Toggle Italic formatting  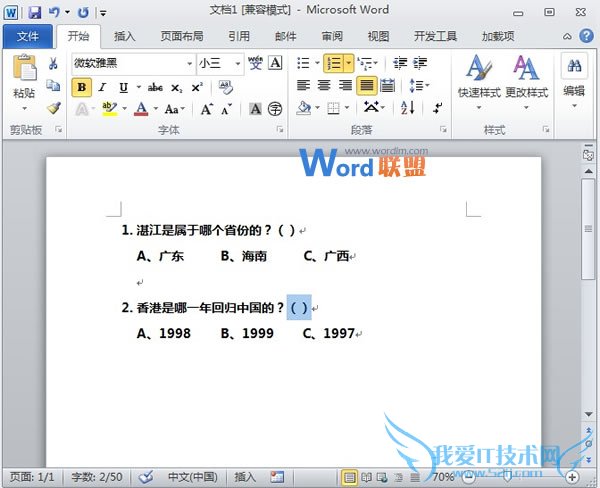[102, 88]
